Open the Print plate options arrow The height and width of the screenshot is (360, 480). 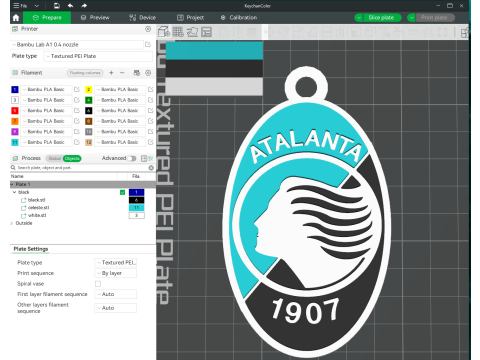(412, 18)
